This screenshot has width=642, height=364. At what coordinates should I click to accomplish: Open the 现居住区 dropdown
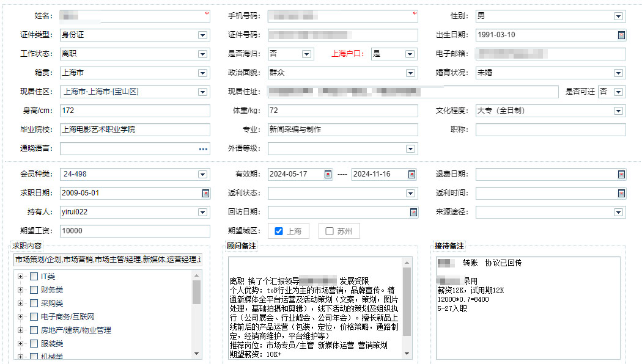point(202,92)
